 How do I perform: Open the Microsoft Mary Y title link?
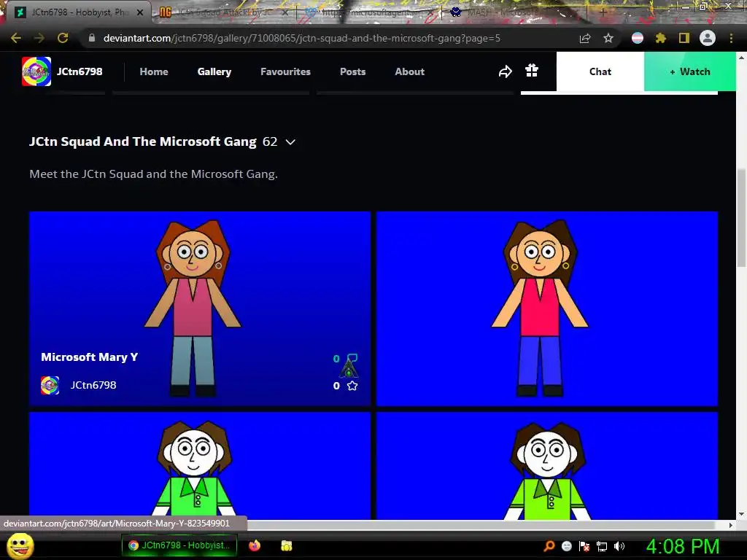(x=90, y=357)
